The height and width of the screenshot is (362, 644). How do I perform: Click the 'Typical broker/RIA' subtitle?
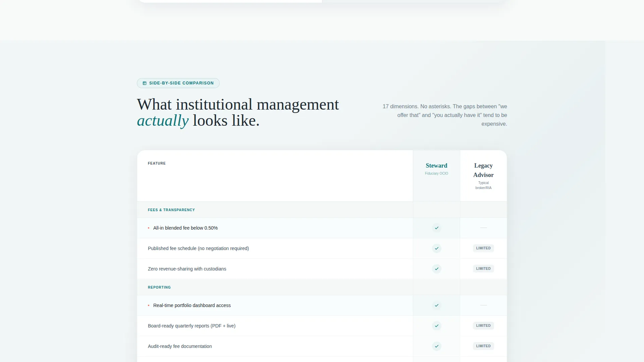pyautogui.click(x=483, y=185)
